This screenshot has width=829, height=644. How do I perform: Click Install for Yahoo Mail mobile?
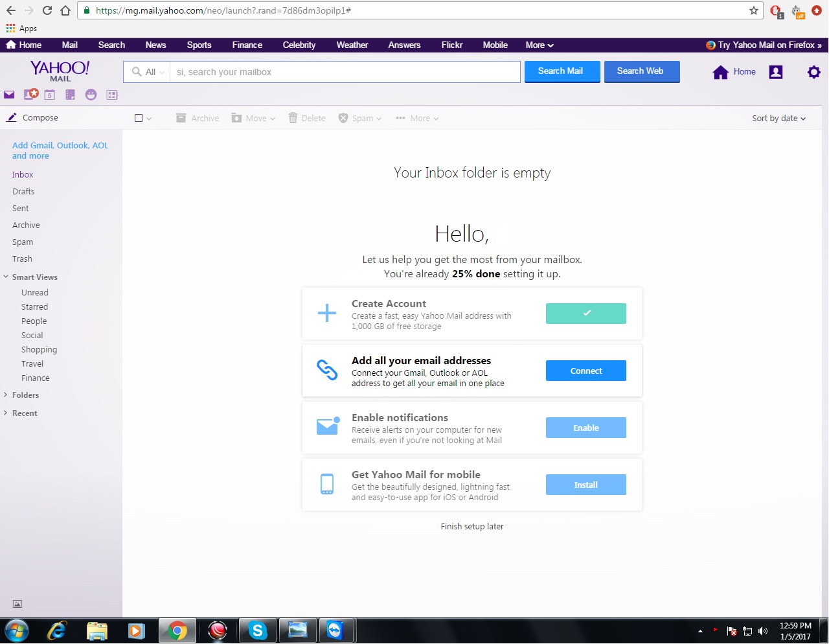tap(586, 485)
